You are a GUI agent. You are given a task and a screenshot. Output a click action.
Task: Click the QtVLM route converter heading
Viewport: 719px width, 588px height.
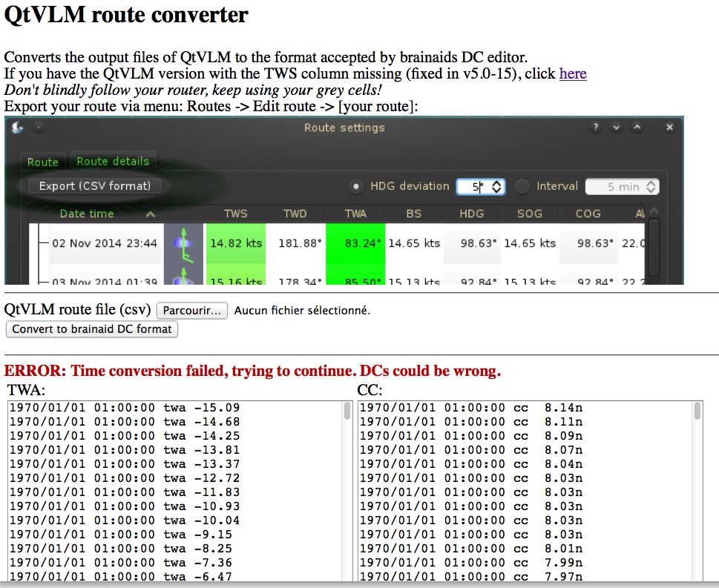tap(126, 15)
